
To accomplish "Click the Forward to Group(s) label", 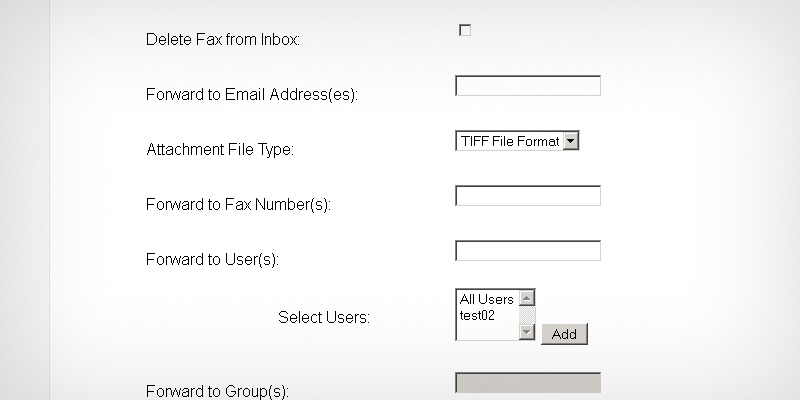I will click(217, 392).
